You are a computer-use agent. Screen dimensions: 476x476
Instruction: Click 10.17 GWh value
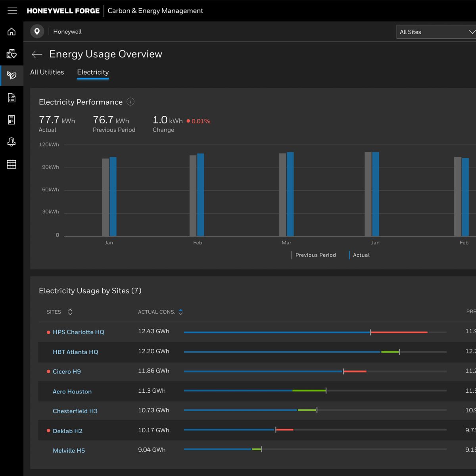(x=154, y=430)
